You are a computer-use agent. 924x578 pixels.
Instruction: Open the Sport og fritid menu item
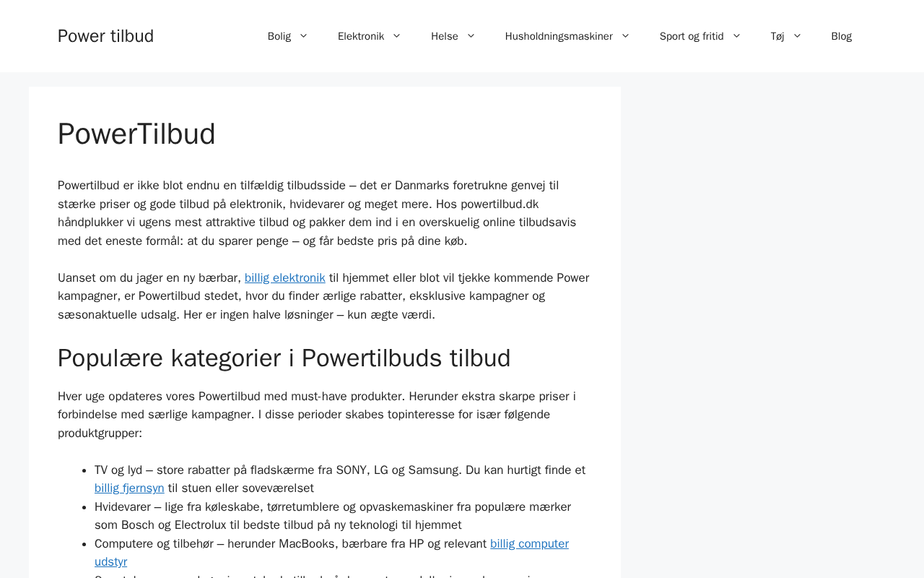[692, 36]
